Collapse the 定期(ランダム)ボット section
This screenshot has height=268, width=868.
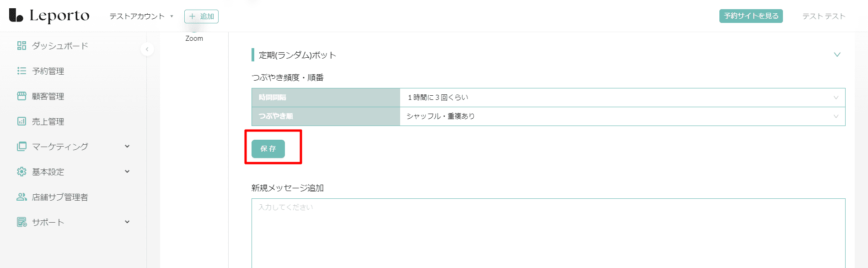click(837, 55)
